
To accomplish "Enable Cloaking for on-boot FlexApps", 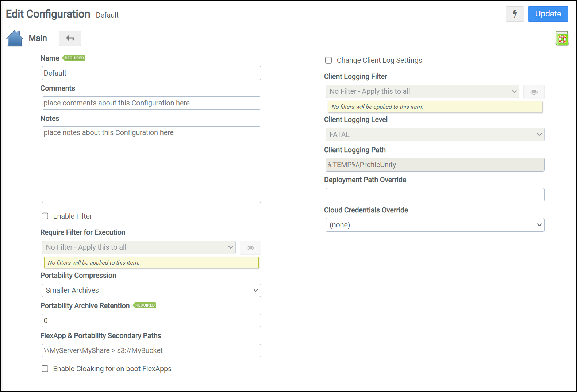I will click(45, 369).
